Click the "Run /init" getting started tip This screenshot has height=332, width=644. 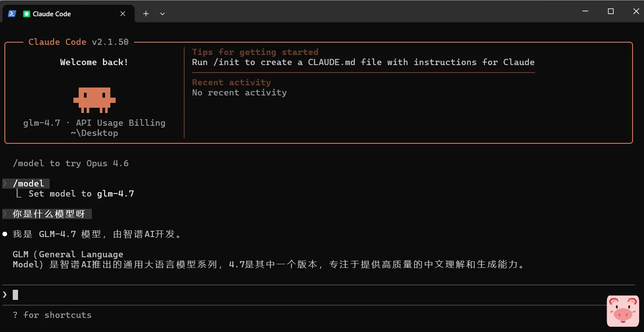click(x=363, y=62)
